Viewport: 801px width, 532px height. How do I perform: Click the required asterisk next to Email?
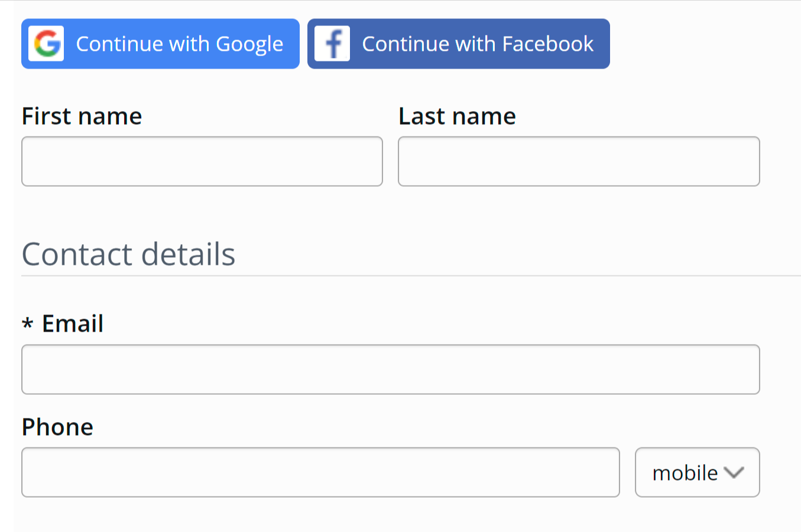[27, 324]
